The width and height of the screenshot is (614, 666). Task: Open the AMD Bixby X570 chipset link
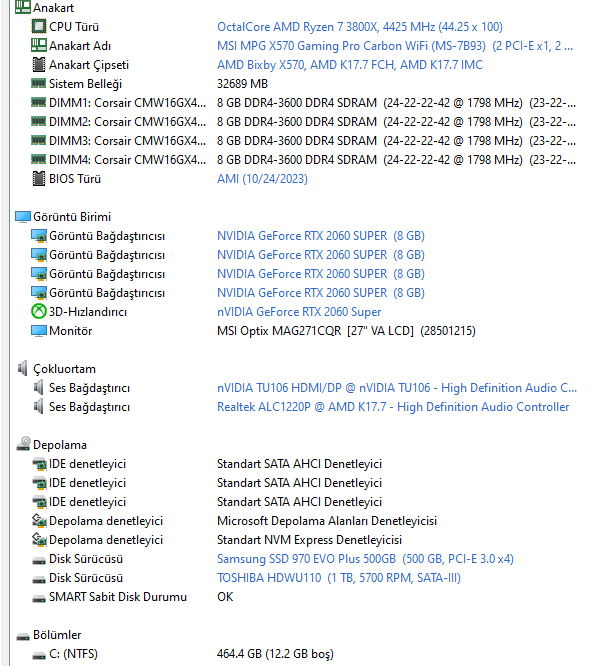(x=350, y=65)
